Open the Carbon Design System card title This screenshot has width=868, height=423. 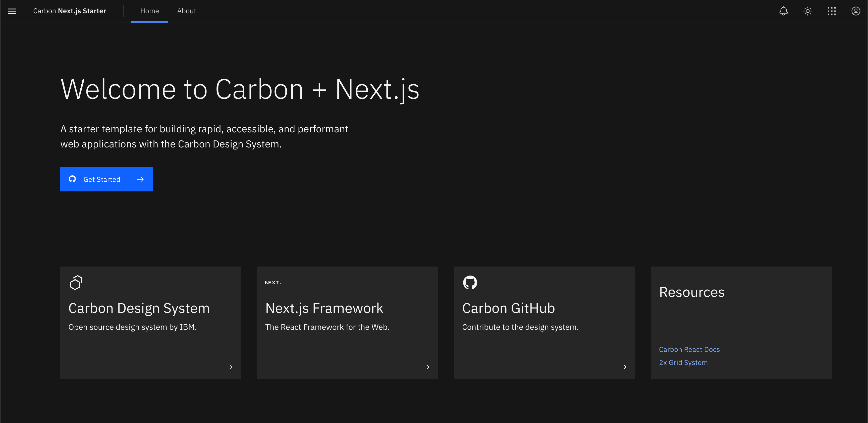click(139, 308)
